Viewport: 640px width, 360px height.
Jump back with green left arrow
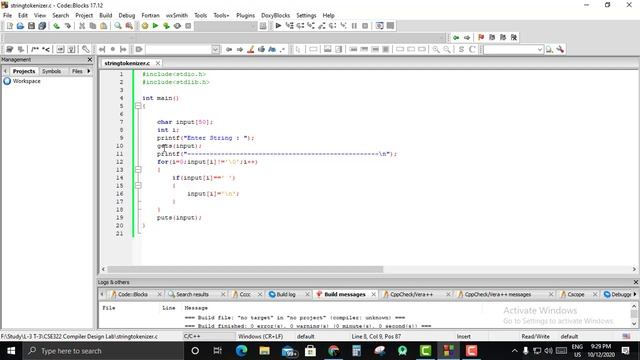[456, 38]
